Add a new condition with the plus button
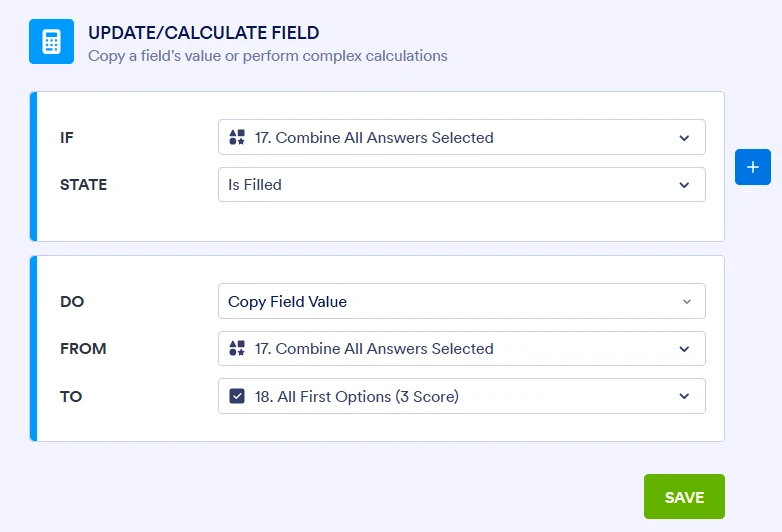Screen dimensions: 782x532 pos(753,167)
